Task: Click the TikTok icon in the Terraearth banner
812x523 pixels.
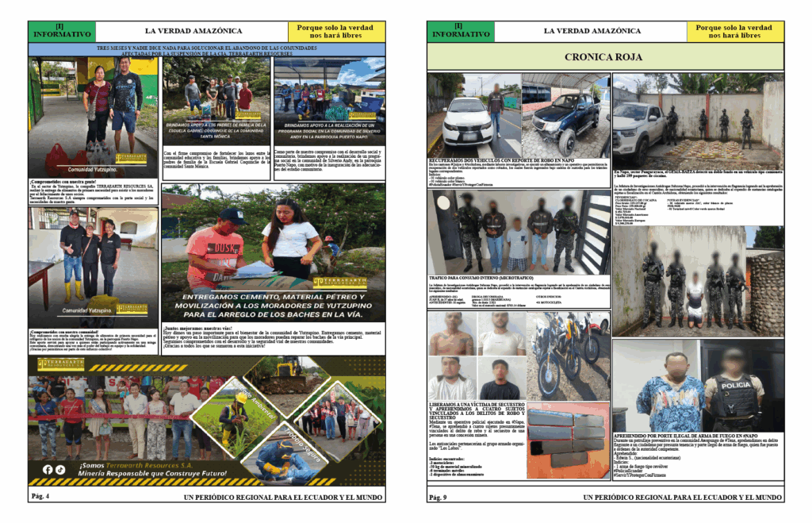Action: tap(60, 469)
